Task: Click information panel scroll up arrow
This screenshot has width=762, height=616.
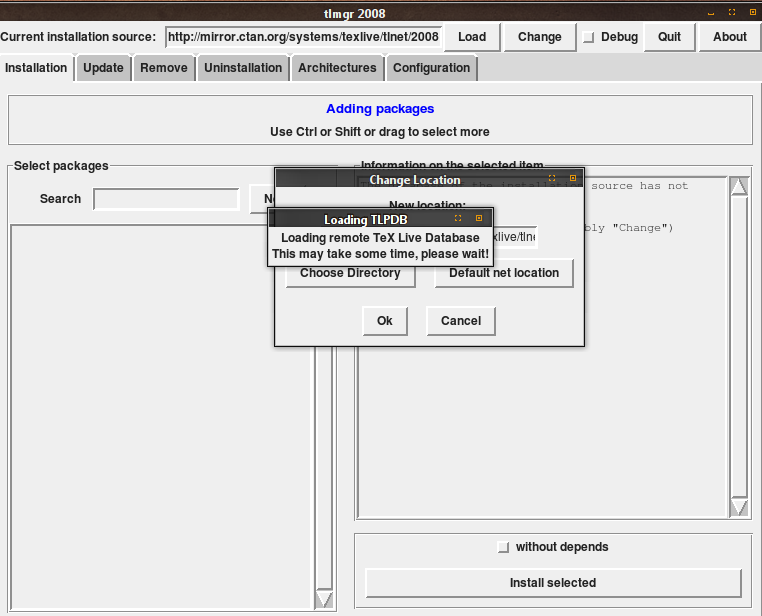Action: [739, 187]
